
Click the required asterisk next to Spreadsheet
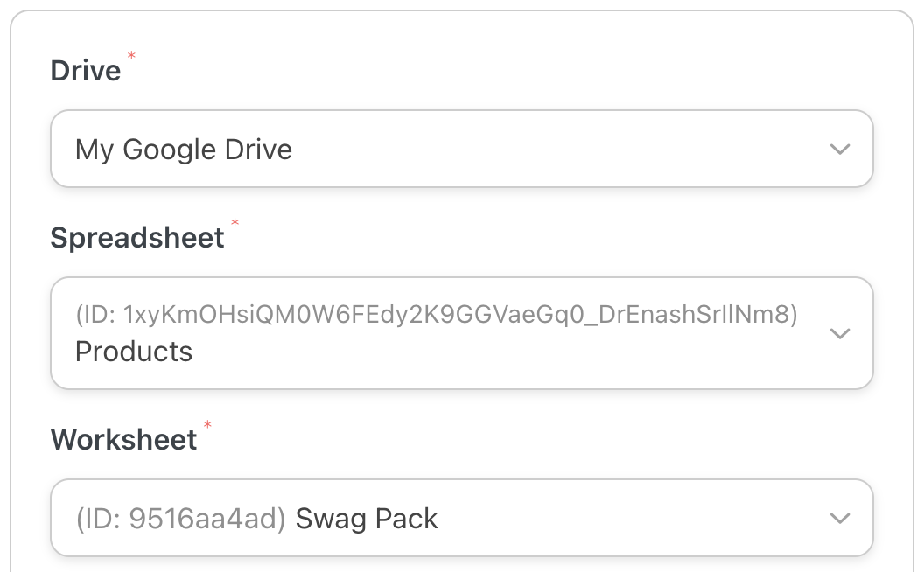tap(234, 225)
